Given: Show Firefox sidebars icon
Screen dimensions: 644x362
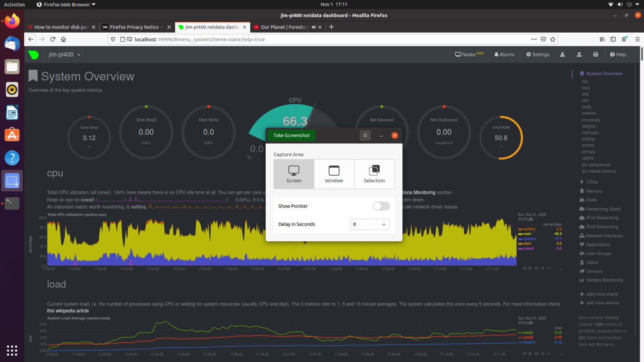Looking at the screenshot, I should coord(613,39).
